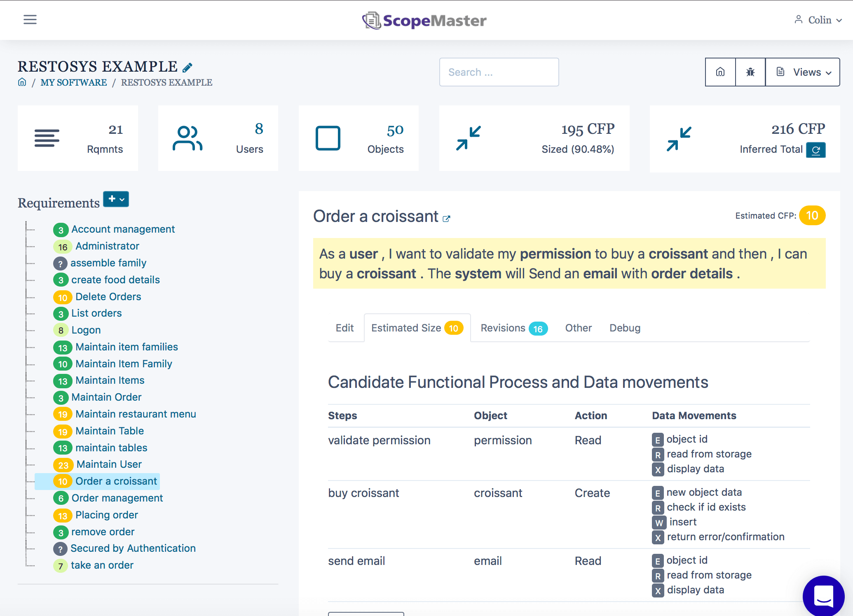Select Maintain Order requirement
This screenshot has width=853, height=616.
coord(106,397)
